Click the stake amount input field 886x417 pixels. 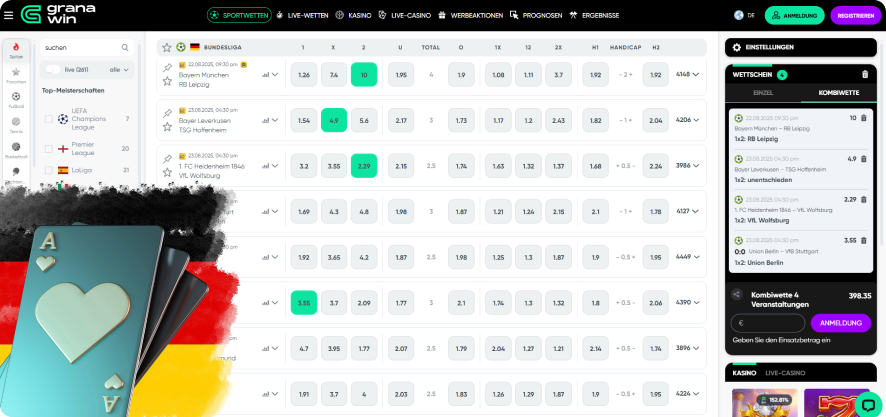(x=768, y=323)
